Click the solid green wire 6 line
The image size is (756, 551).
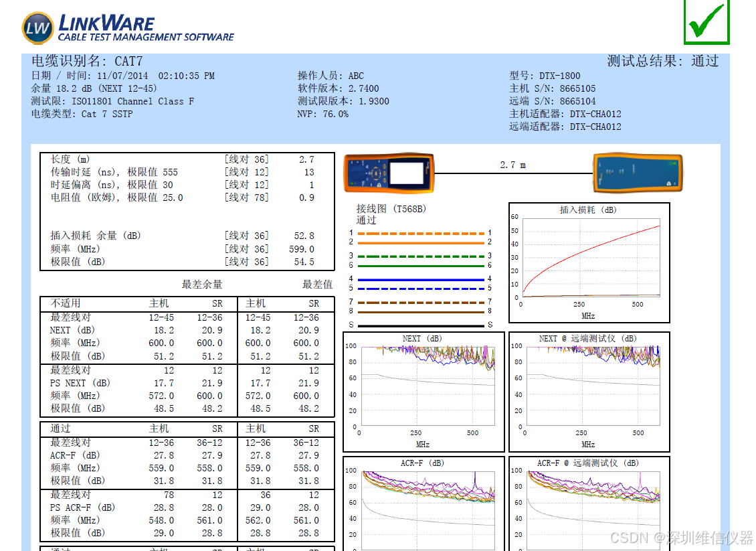pyautogui.click(x=420, y=266)
